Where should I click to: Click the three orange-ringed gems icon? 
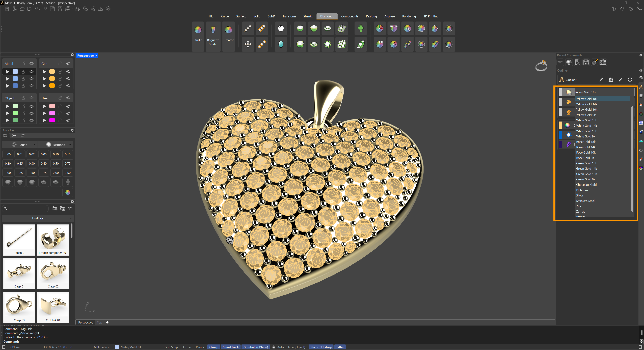point(262,44)
